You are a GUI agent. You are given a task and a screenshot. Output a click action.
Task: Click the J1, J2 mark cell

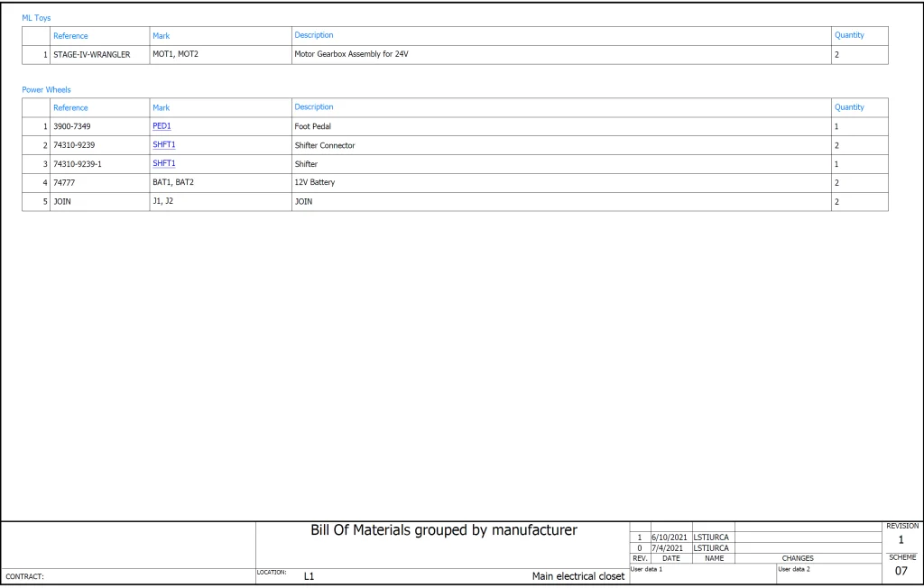pyautogui.click(x=162, y=202)
